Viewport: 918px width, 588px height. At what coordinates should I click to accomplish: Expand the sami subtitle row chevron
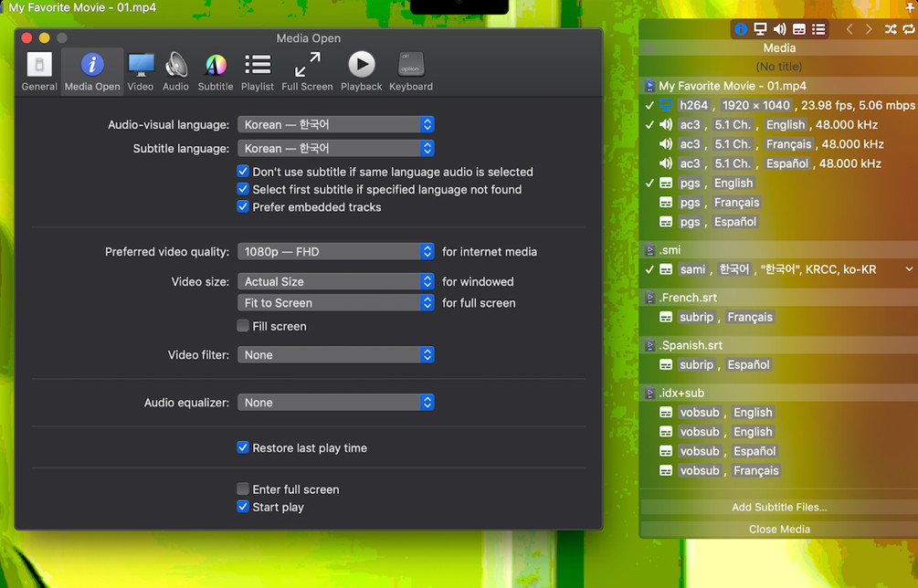click(x=909, y=269)
